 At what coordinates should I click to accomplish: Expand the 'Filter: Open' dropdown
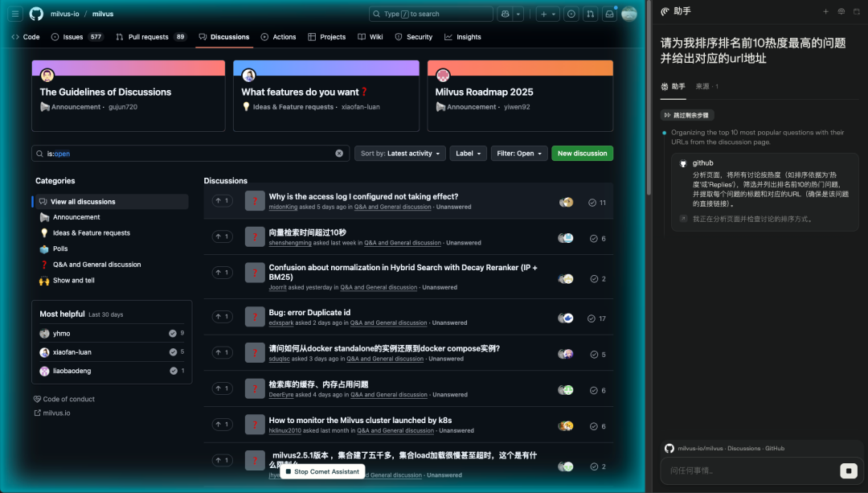click(x=519, y=154)
